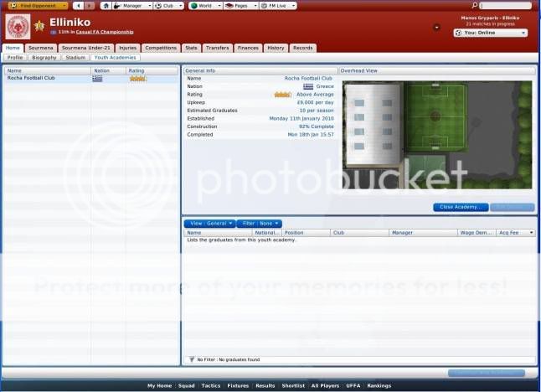Click the gold star beside Elliniko
Viewport: 541px width, 392px height.
point(39,25)
